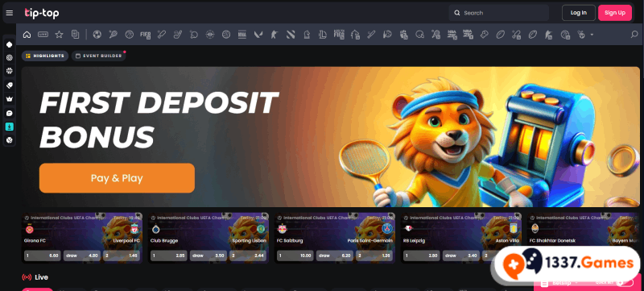Select the Counter-Strike esports icon
The width and height of the screenshot is (644, 291).
click(275, 35)
